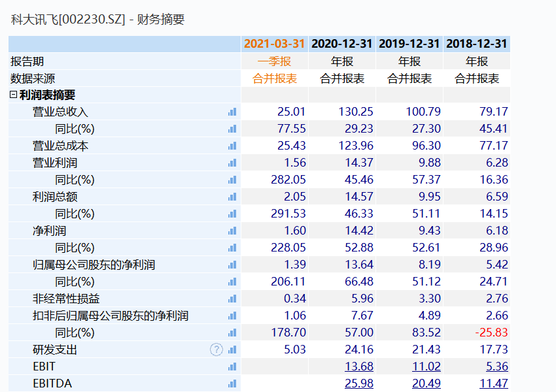The width and height of the screenshot is (556, 392).
Task: Open EBIT value 5.36 link
Action: pyautogui.click(x=496, y=367)
